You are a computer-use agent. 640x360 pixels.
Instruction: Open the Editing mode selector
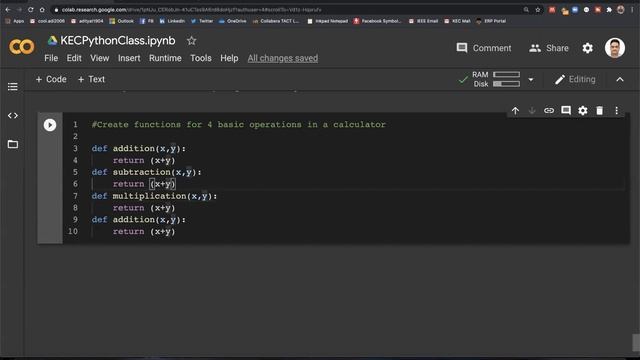point(575,80)
